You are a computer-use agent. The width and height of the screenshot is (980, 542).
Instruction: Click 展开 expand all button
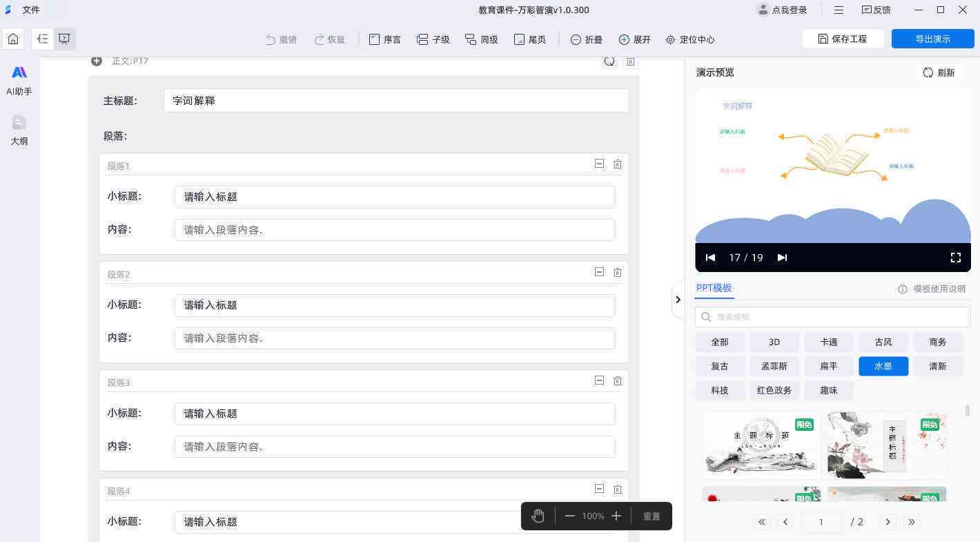635,39
